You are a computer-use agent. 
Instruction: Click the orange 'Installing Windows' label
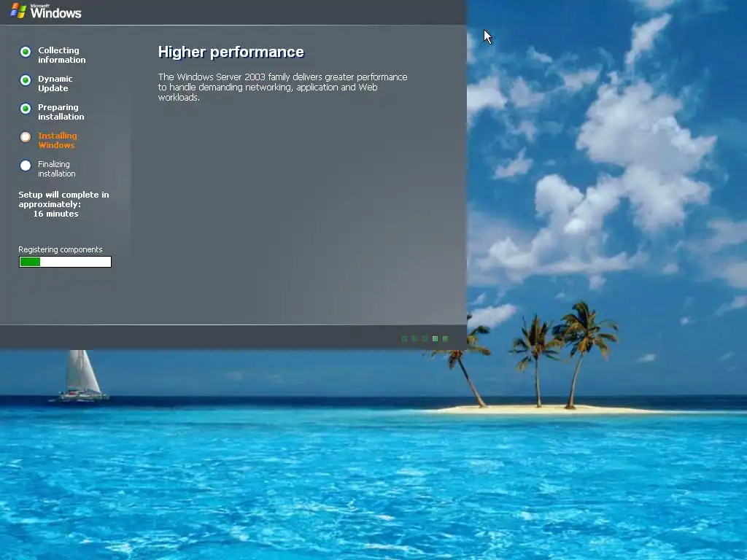[57, 141]
